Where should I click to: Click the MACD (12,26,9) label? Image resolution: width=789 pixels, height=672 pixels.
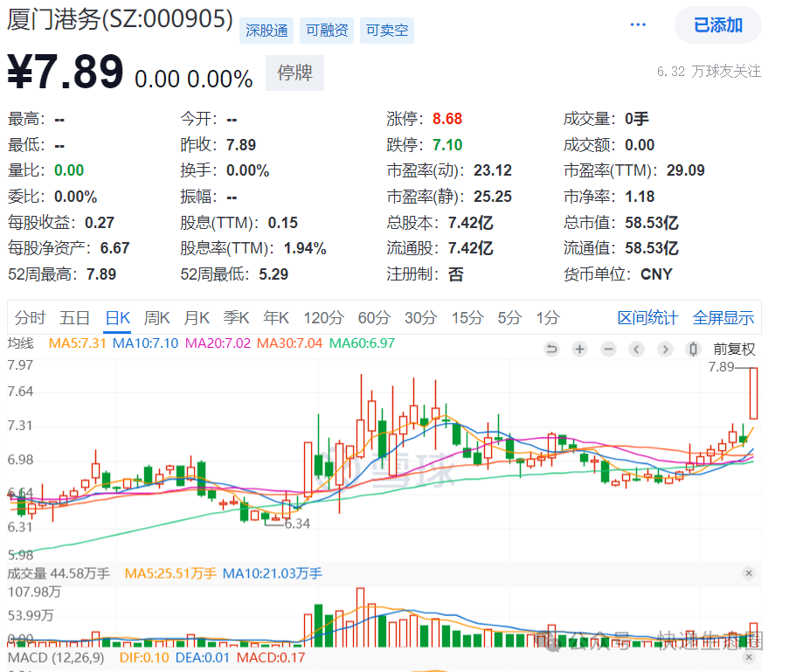[x=56, y=657]
